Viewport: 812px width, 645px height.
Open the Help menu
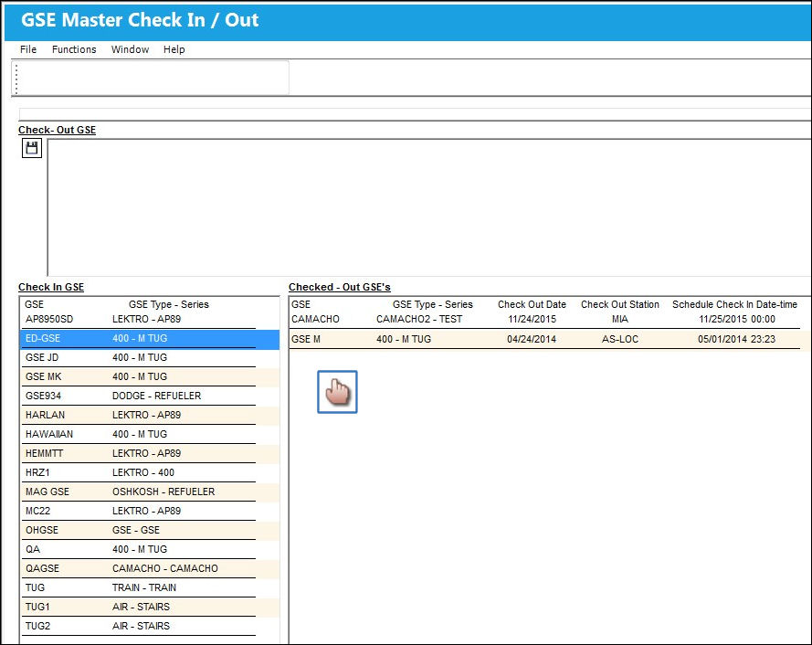pos(174,49)
